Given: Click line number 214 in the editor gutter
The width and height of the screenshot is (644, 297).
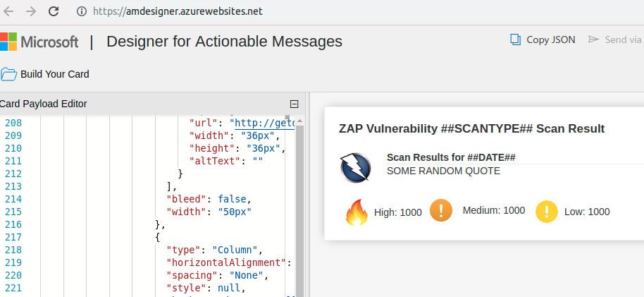Looking at the screenshot, I should pos(13,199).
